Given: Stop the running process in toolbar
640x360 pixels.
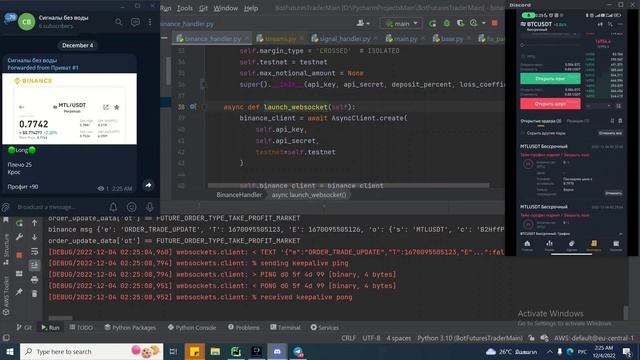Looking at the screenshot, I should (x=494, y=23).
